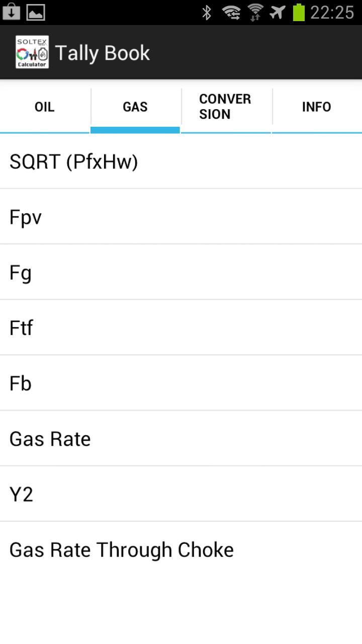Tap the Wi-Fi sync arrows icon
362x644 pixels.
[x=231, y=12]
